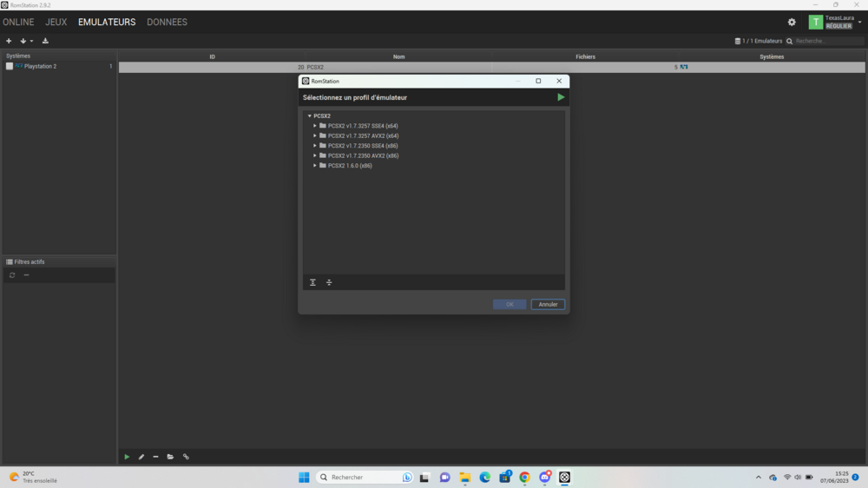Image resolution: width=868 pixels, height=488 pixels.
Task: Switch to the DONNEES tab
Action: pyautogui.click(x=167, y=22)
